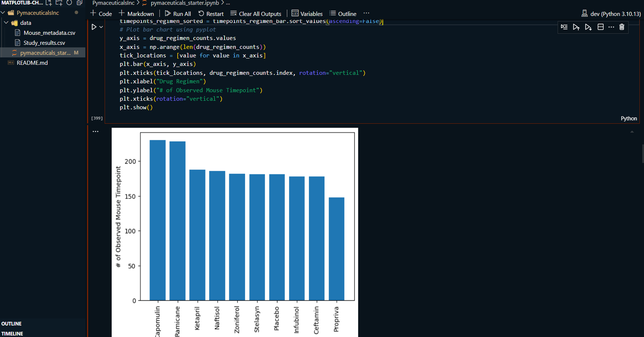Open Mouse_metadata.csv file
Image resolution: width=644 pixels, height=337 pixels.
(49, 33)
